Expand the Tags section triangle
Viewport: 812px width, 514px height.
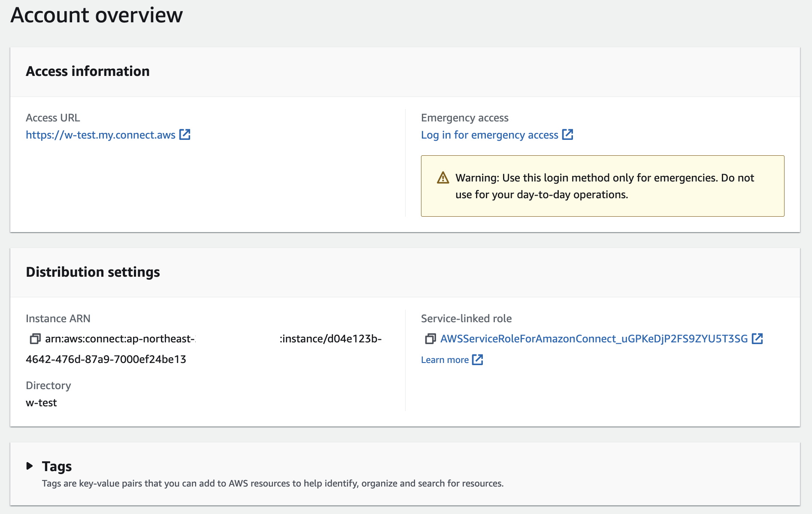[x=30, y=466]
